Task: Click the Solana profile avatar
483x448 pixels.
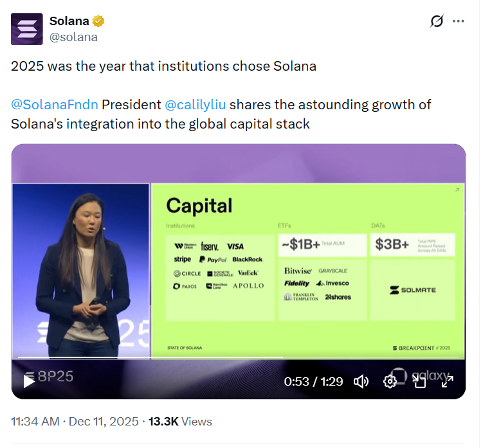Action: 28,29
